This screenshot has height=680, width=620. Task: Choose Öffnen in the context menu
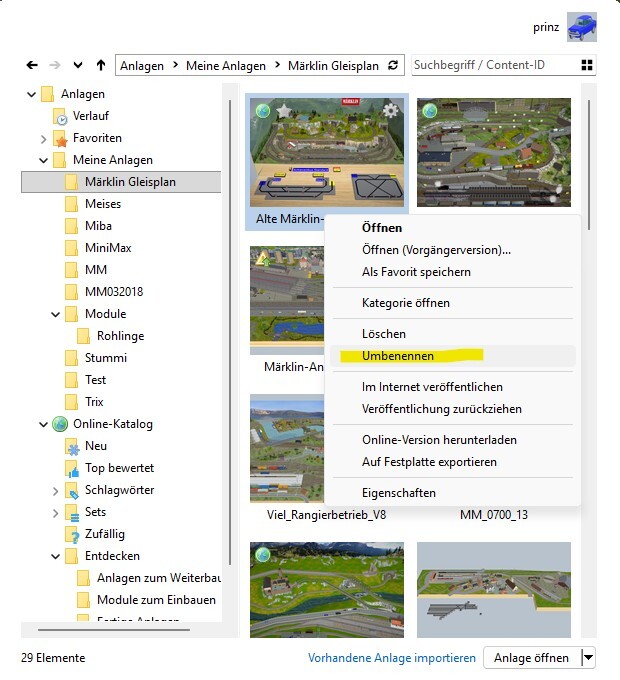tap(453, 228)
